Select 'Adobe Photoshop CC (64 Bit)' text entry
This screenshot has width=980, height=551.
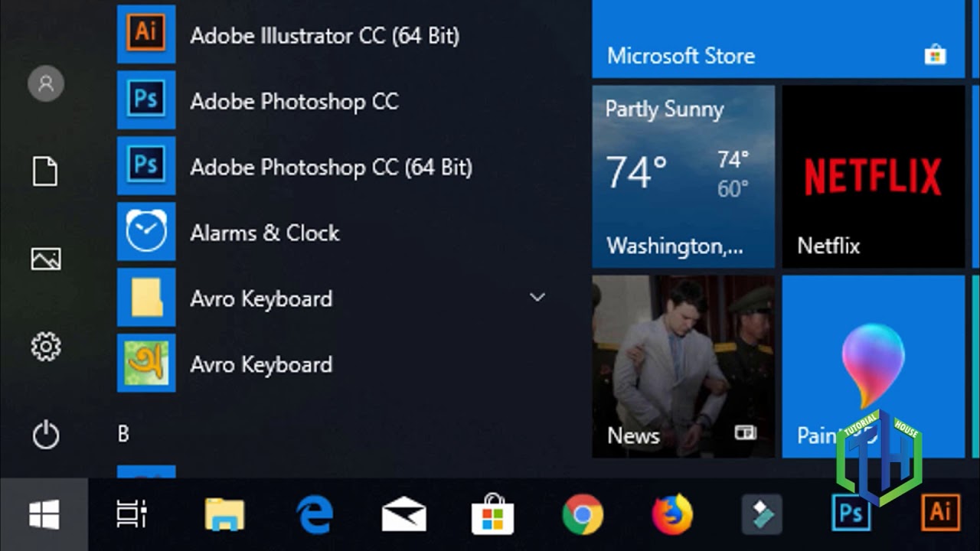coord(331,168)
